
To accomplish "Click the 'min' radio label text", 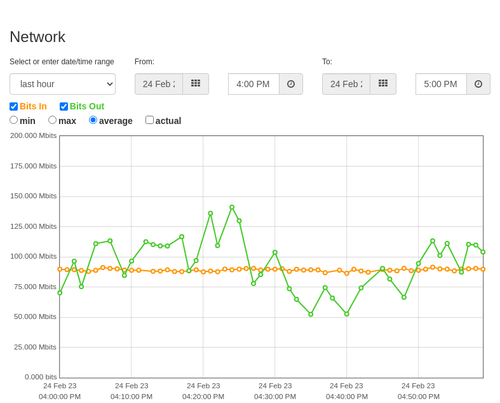I will point(27,121).
